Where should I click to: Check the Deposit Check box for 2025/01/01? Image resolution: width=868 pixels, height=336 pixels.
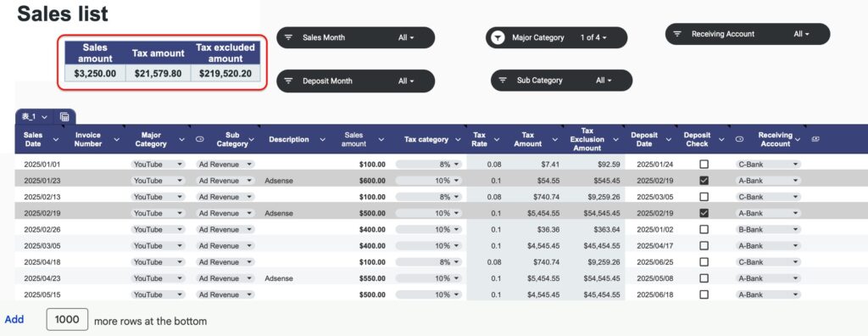tap(704, 164)
